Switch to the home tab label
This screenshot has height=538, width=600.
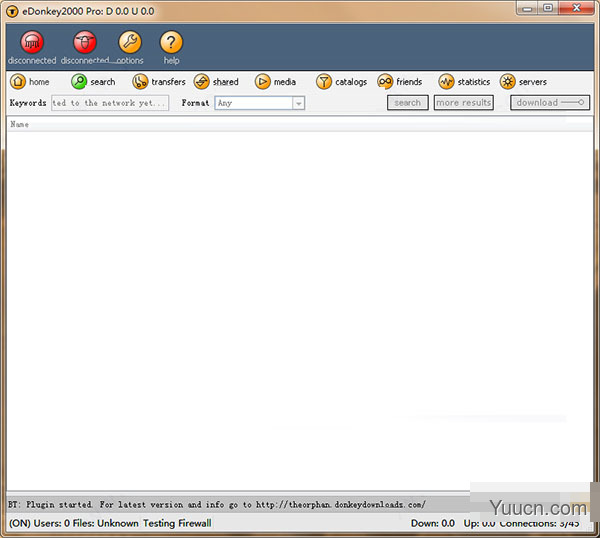click(x=39, y=82)
